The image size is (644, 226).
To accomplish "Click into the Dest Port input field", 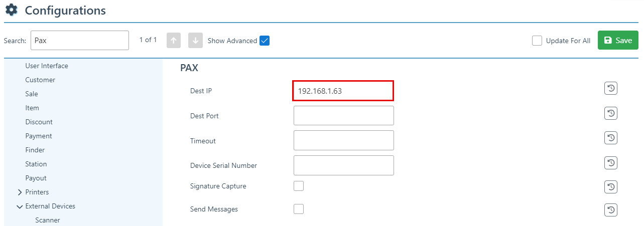I will [x=343, y=116].
